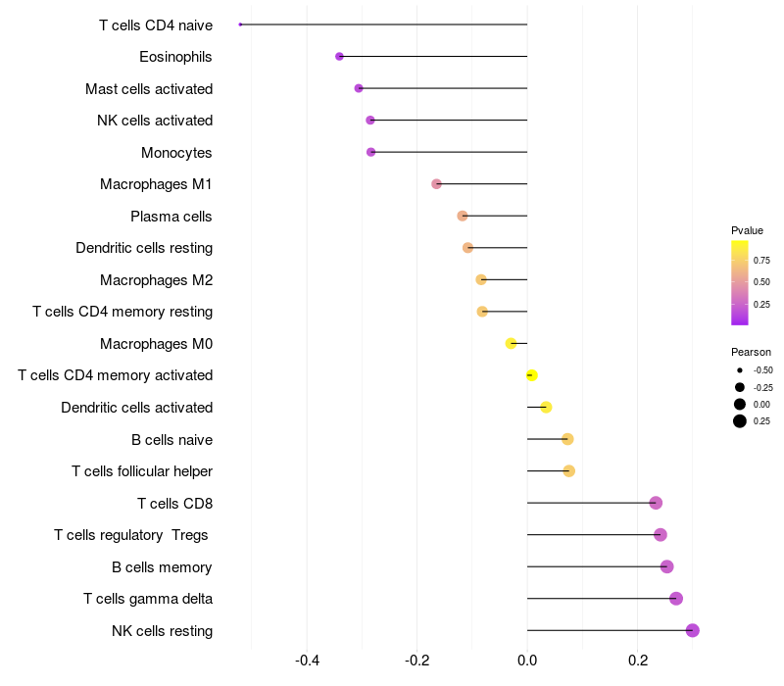The height and width of the screenshot is (686, 784).
Task: Select the T cells CD8 dot
Action: pos(656,503)
